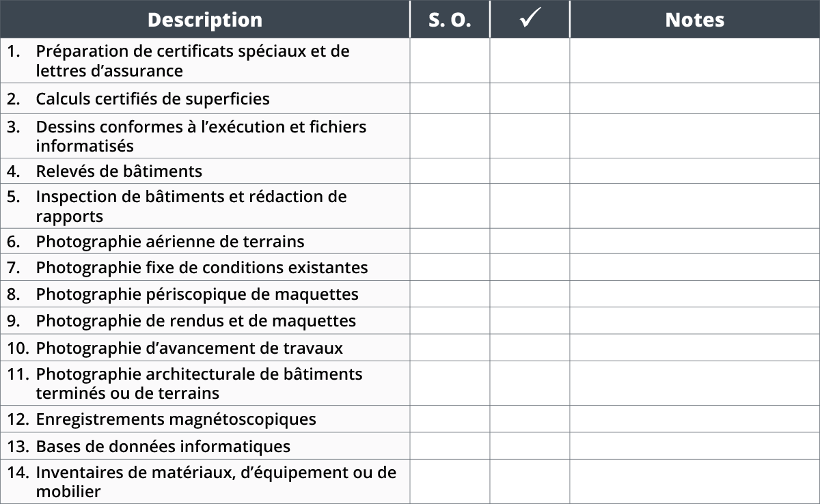The height and width of the screenshot is (504, 820).
Task: Mark S. O. cell for Photographie aérienne de terrains
Action: 450,241
